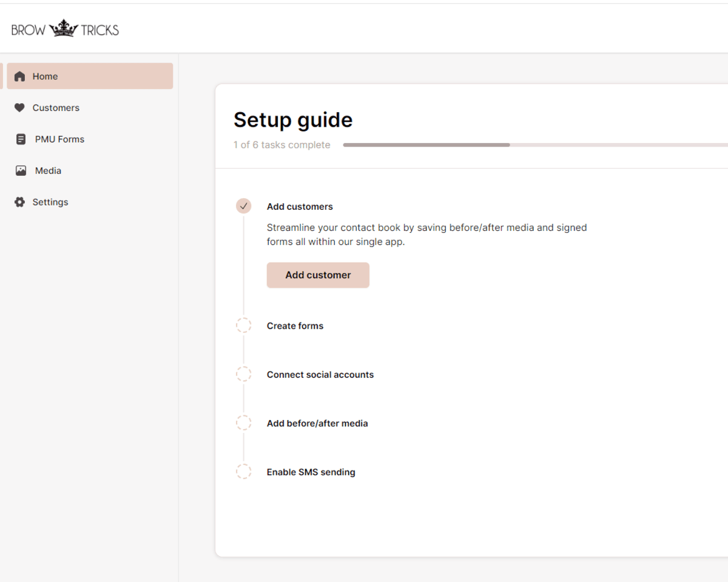728x582 pixels.
Task: Click the Settings gear icon
Action: tap(19, 202)
